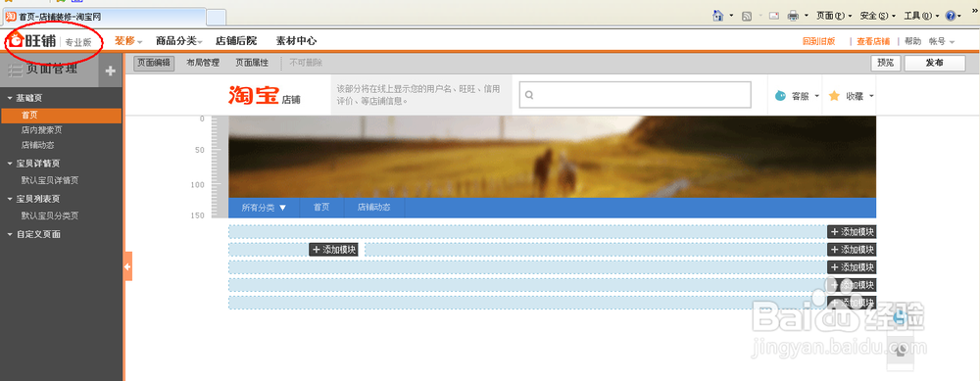The height and width of the screenshot is (381, 980).
Task: Click the Read Mail icon in the browser toolbar
Action: (x=774, y=16)
